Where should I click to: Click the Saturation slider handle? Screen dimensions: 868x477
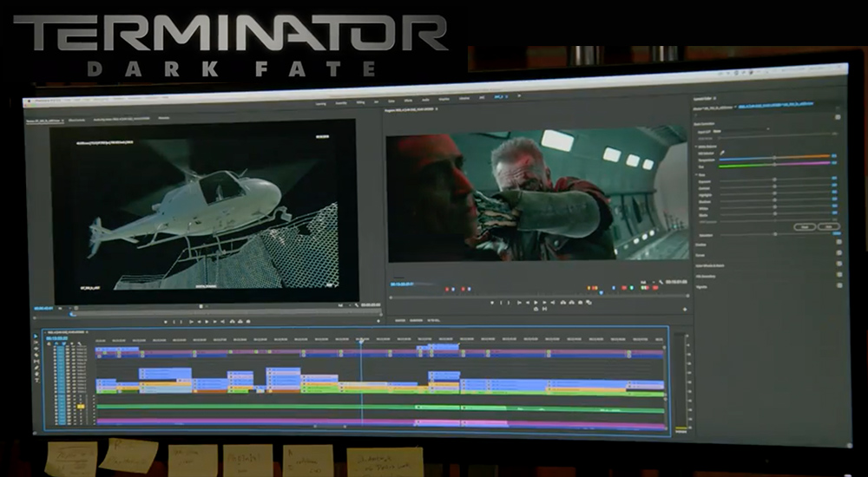775,234
